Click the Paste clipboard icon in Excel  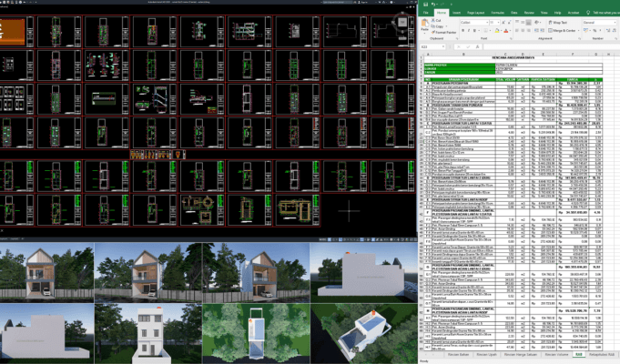424,23
